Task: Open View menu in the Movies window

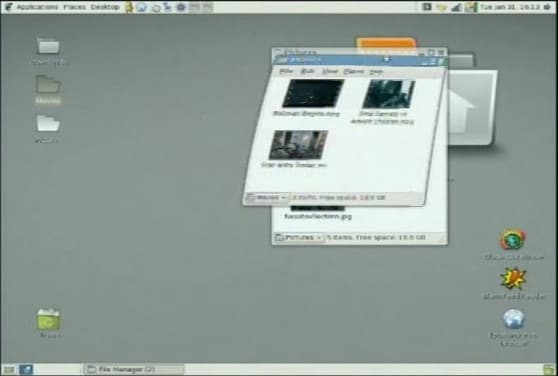Action: [330, 71]
